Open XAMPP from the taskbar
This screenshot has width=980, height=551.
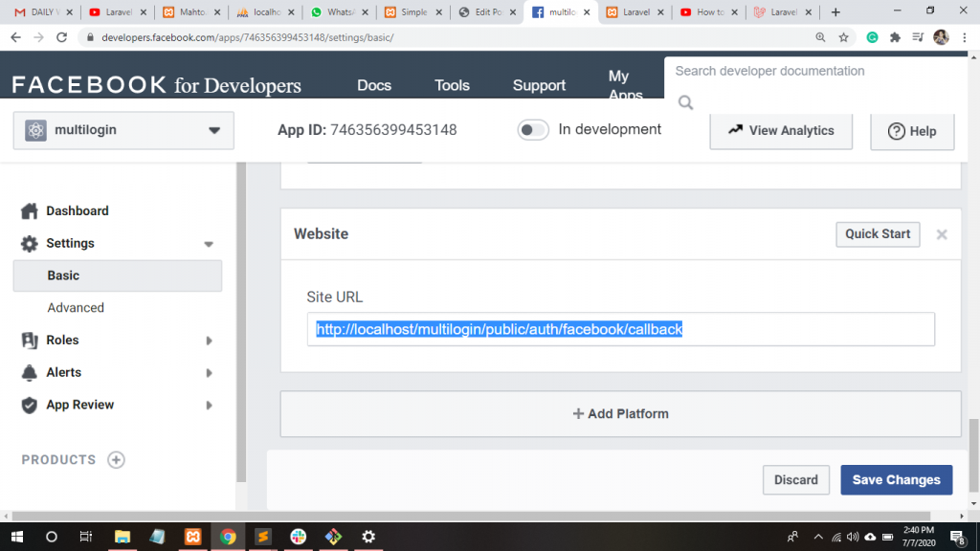tap(192, 537)
